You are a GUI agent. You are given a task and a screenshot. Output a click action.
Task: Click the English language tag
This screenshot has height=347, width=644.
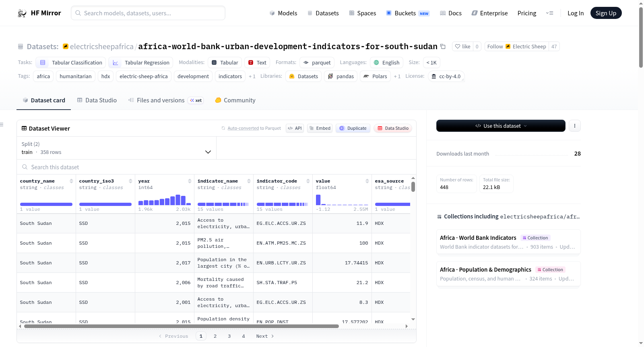point(386,62)
